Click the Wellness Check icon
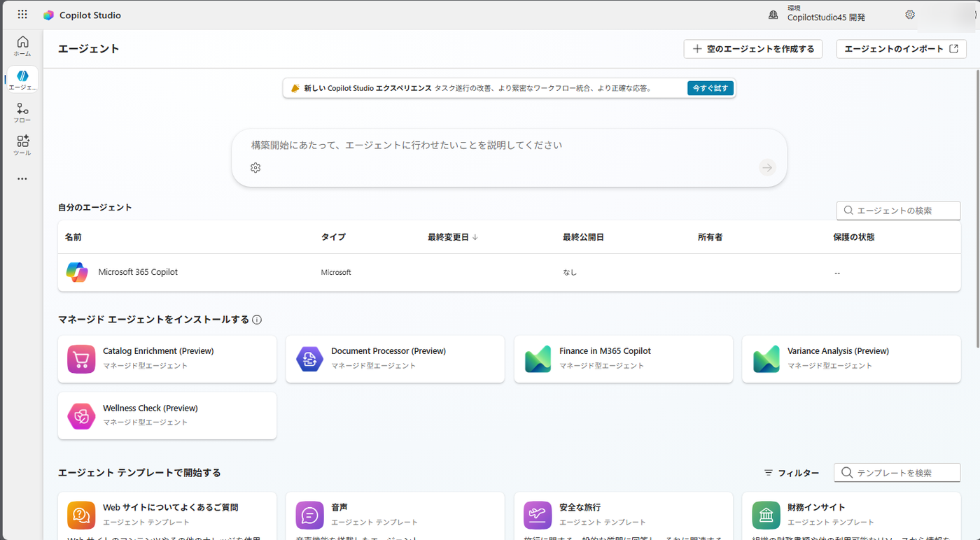This screenshot has width=980, height=540. click(x=81, y=416)
